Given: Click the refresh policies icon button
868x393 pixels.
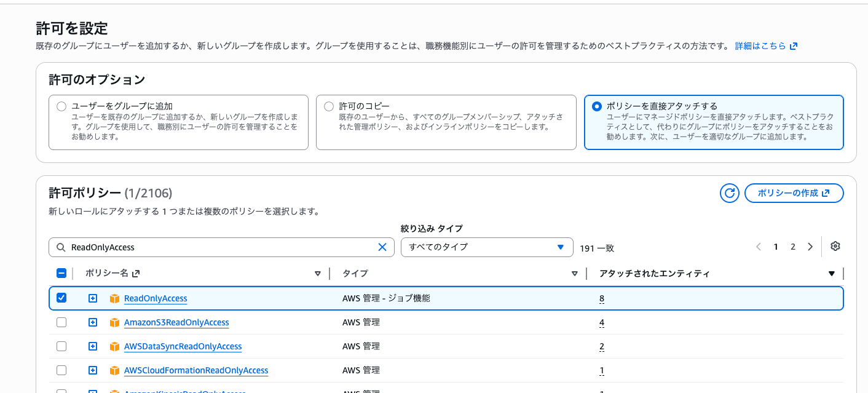Looking at the screenshot, I should pos(730,193).
